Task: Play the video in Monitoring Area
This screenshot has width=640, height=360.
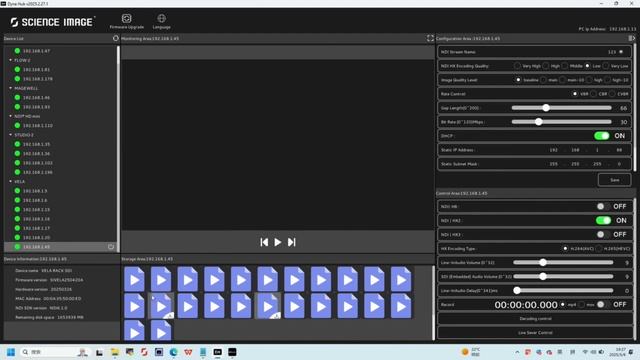Action: coord(278,242)
